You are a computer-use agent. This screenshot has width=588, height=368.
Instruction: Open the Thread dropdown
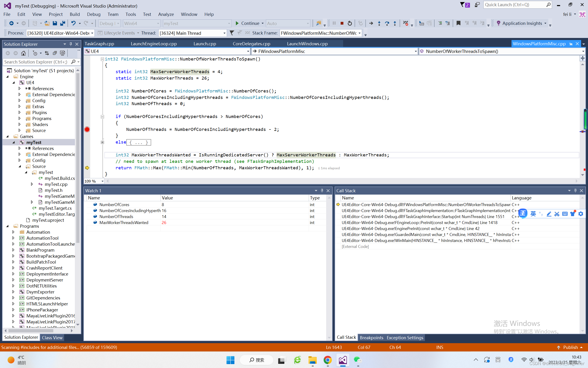[224, 33]
